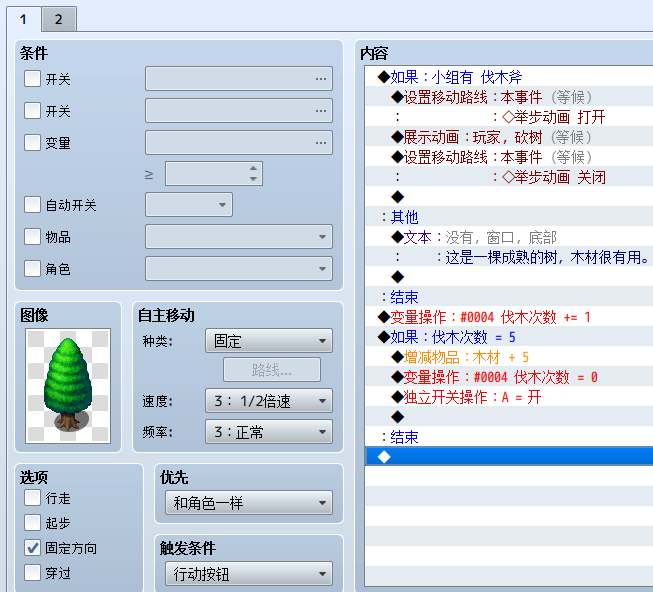The image size is (653, 592).
Task: Select event page tab 1
Action: 23,19
